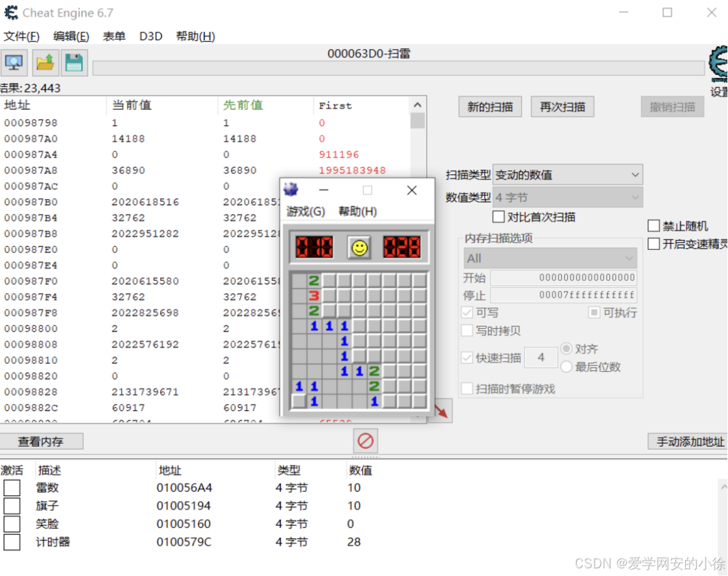Click the 开始 address input field
728x576 pixels.
point(564,278)
